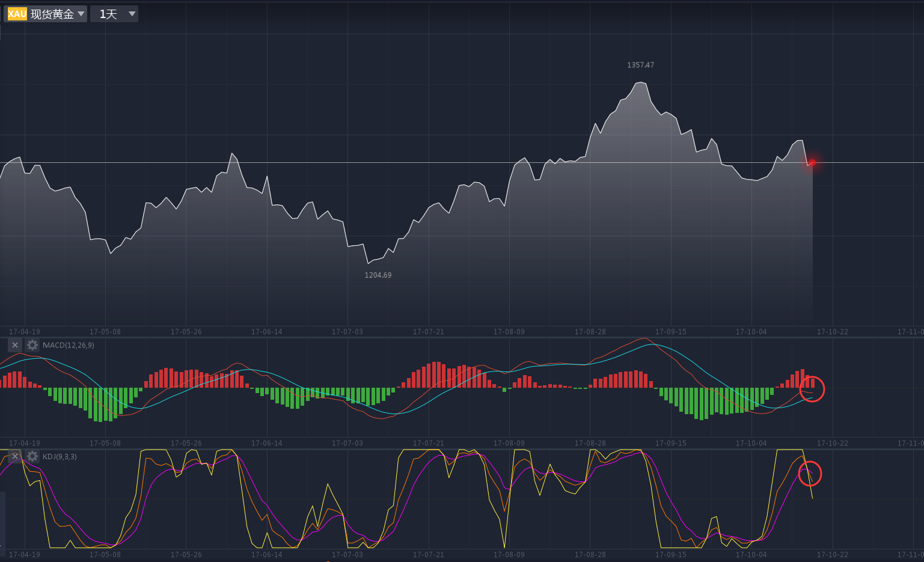Open KDJ indicator settings gear
This screenshot has width=924, height=562.
32,457
